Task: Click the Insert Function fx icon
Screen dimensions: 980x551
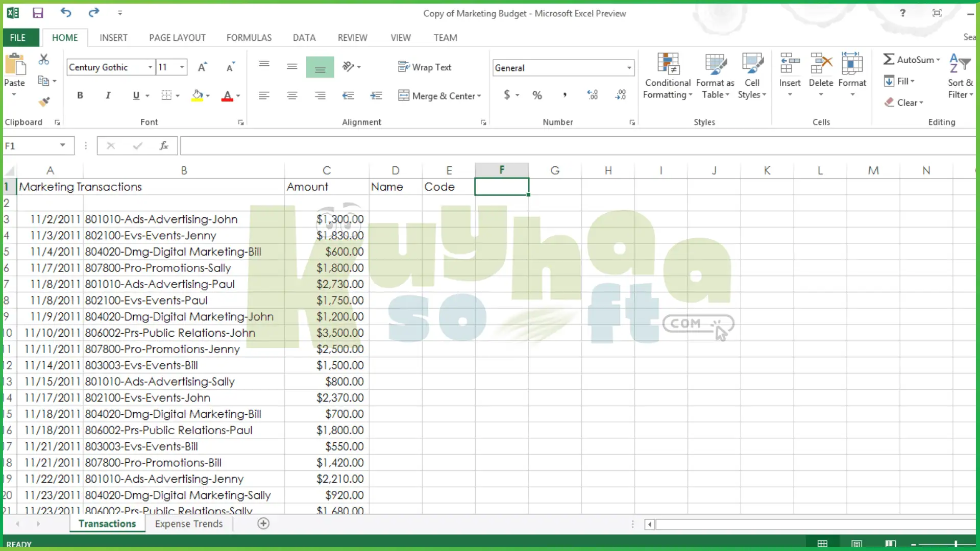Action: click(164, 146)
